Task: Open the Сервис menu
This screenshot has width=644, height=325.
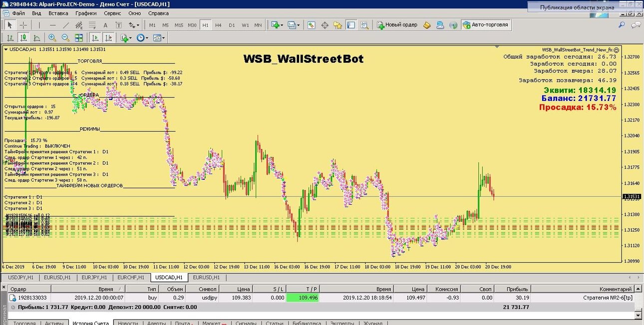Action: pyautogui.click(x=112, y=13)
